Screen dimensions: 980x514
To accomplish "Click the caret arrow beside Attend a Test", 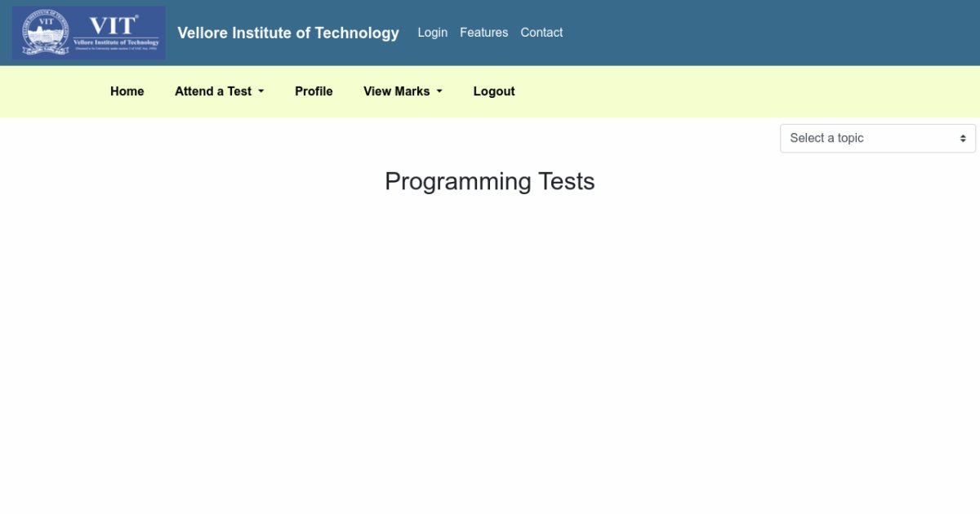I will pyautogui.click(x=261, y=91).
